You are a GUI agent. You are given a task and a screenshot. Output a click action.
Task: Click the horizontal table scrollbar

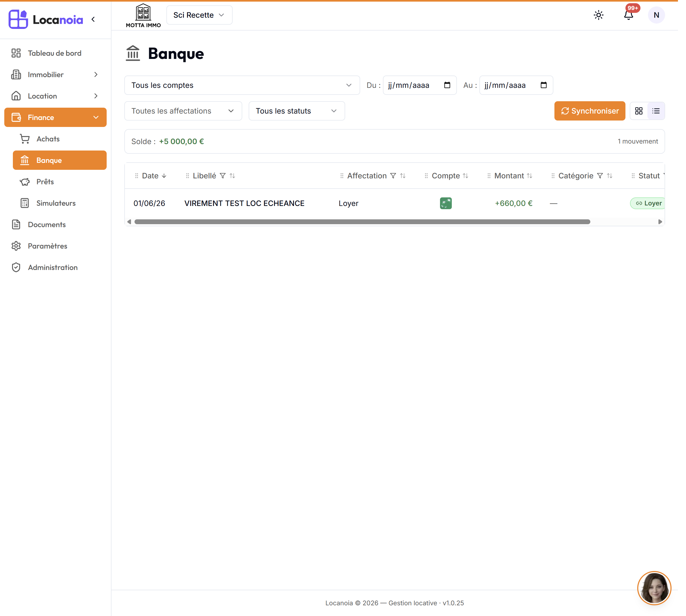coord(362,222)
